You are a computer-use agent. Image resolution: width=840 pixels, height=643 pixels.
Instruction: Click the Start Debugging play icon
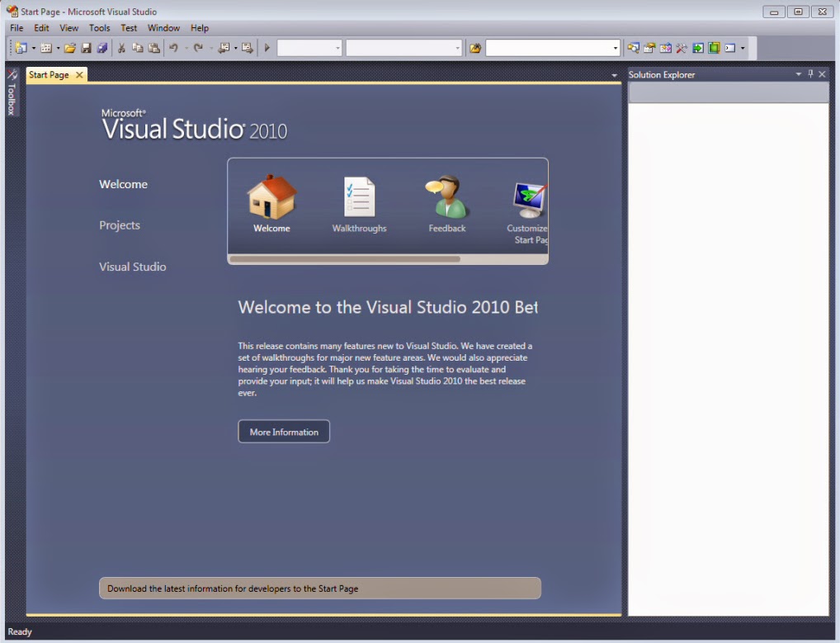267,48
